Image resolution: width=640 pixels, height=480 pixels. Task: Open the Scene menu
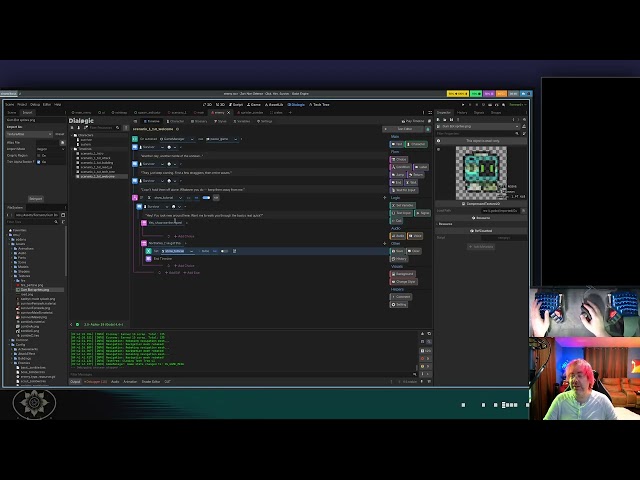click(x=9, y=104)
